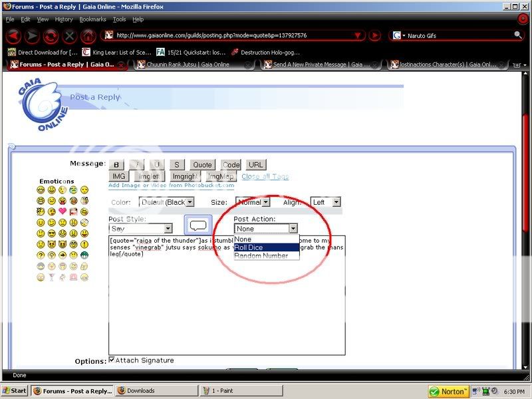The width and height of the screenshot is (532, 399).
Task: Toggle the Attach Signature checkbox
Action: pos(112,360)
